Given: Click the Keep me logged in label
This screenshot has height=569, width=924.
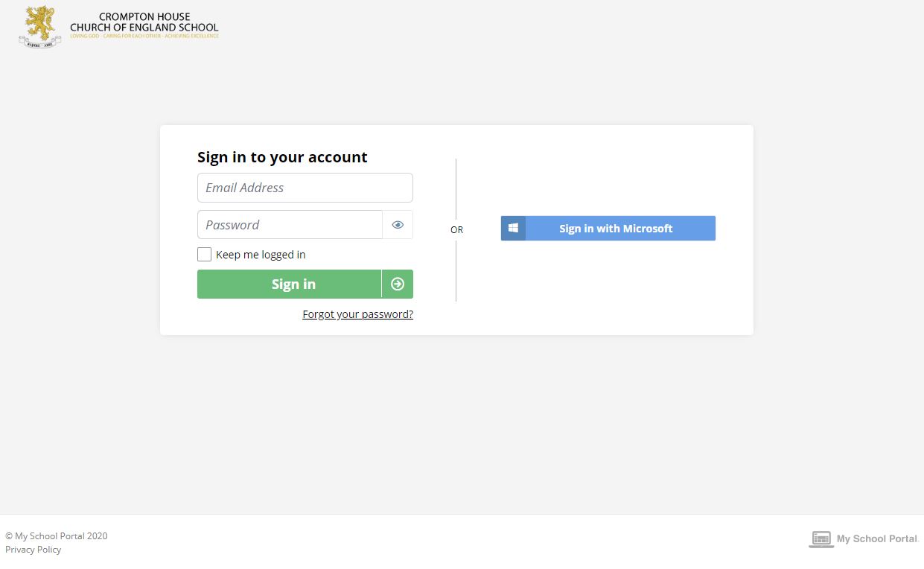Looking at the screenshot, I should tap(261, 255).
